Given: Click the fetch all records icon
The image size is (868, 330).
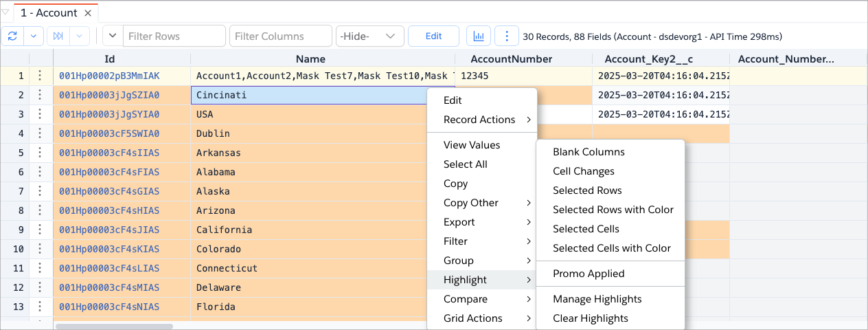Looking at the screenshot, I should tap(58, 36).
